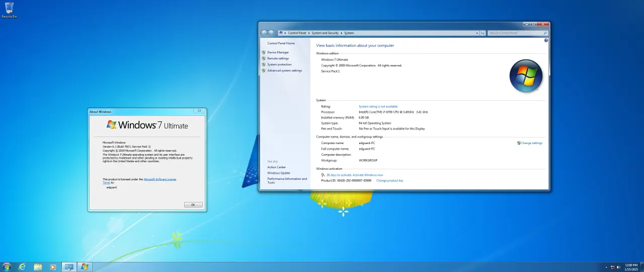Click System and Security breadcrumb

pyautogui.click(x=325, y=33)
